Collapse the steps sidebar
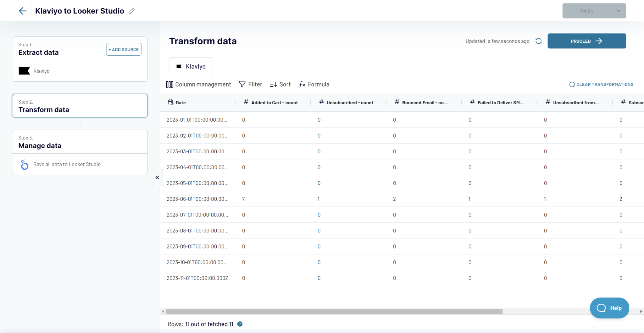This screenshot has width=644, height=333. pos(157,177)
